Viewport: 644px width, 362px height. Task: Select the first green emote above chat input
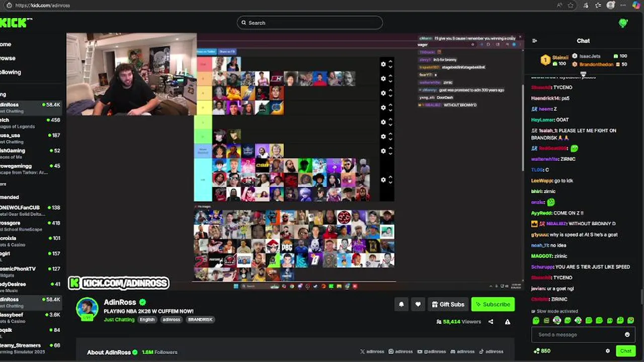click(x=536, y=320)
